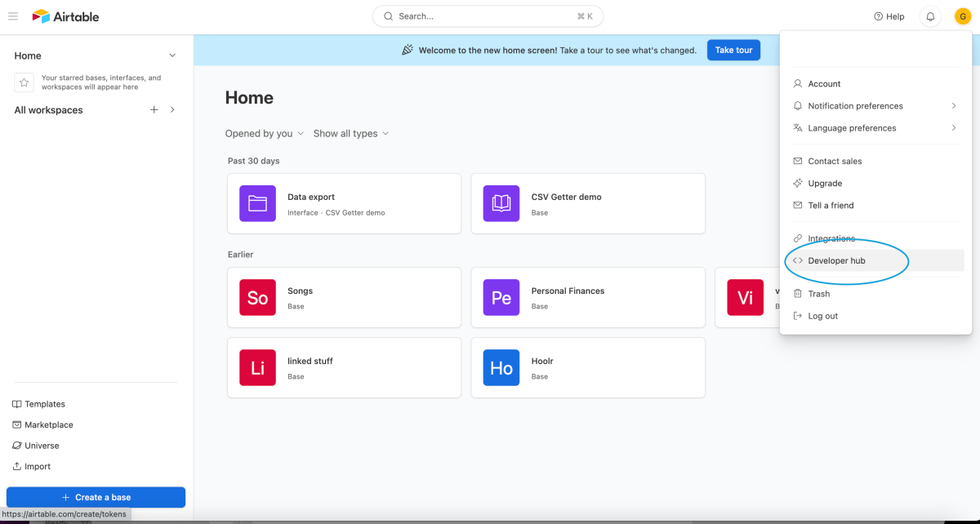Open the "Opened by you" filter dropdown
Screen dimensions: 980x524
point(264,133)
